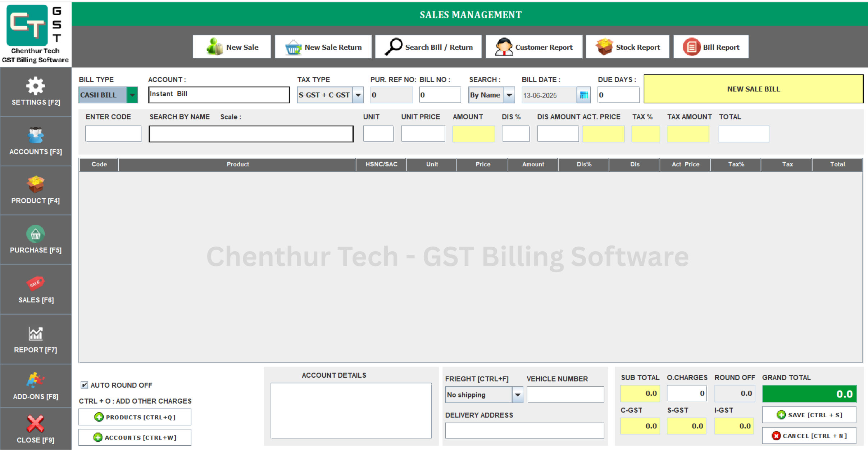Open the bill date calendar picker
This screenshot has height=450, width=868.
click(x=583, y=95)
